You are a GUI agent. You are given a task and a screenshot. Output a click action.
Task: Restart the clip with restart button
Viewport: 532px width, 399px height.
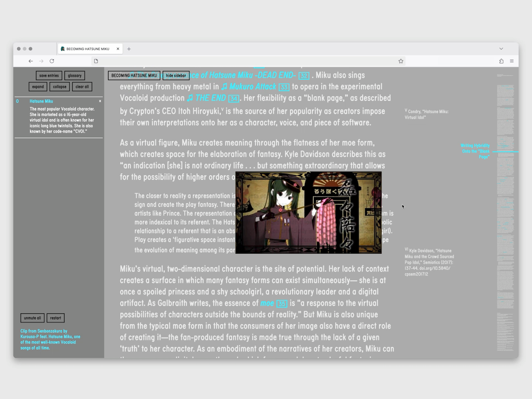click(x=56, y=318)
